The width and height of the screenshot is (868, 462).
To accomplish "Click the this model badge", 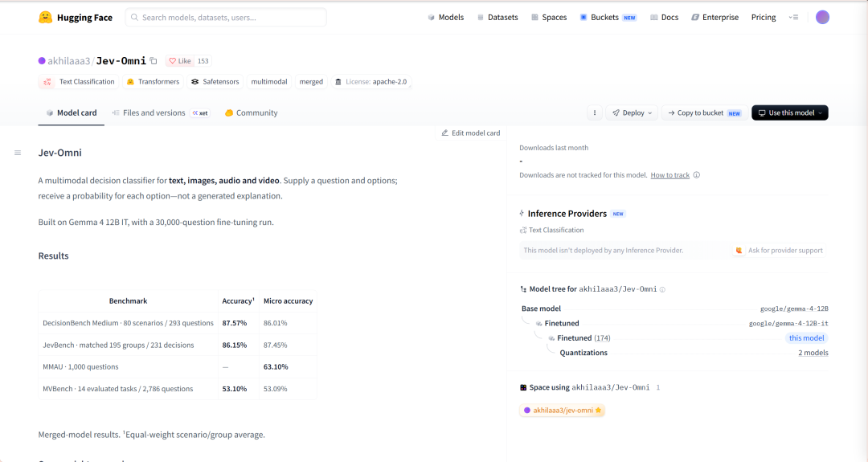I will (x=807, y=338).
